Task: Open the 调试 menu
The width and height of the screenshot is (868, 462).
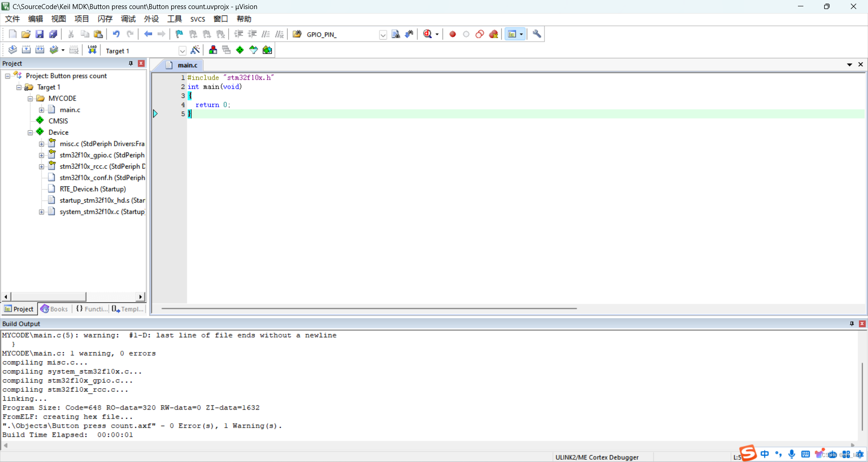Action: [128, 19]
